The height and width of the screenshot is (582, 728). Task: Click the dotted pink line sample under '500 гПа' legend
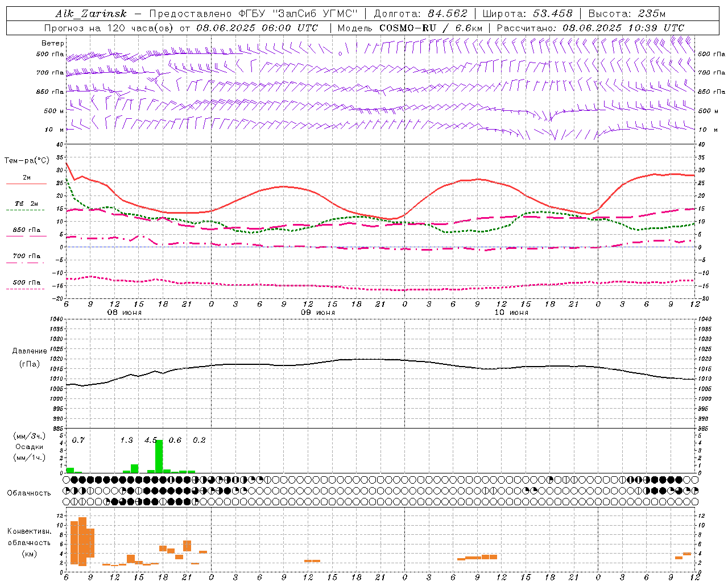26,289
